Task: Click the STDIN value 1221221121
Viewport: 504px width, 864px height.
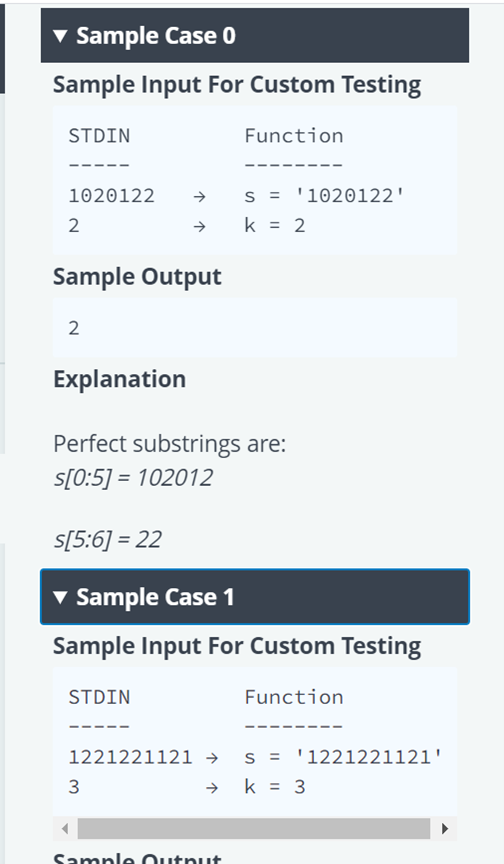Action: point(130,757)
